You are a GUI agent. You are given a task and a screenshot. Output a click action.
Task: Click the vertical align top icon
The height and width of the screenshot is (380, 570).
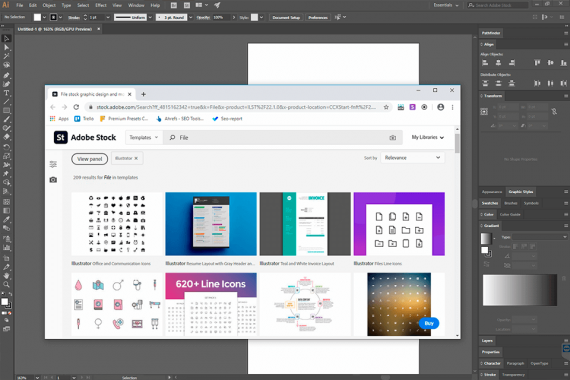coord(537,63)
